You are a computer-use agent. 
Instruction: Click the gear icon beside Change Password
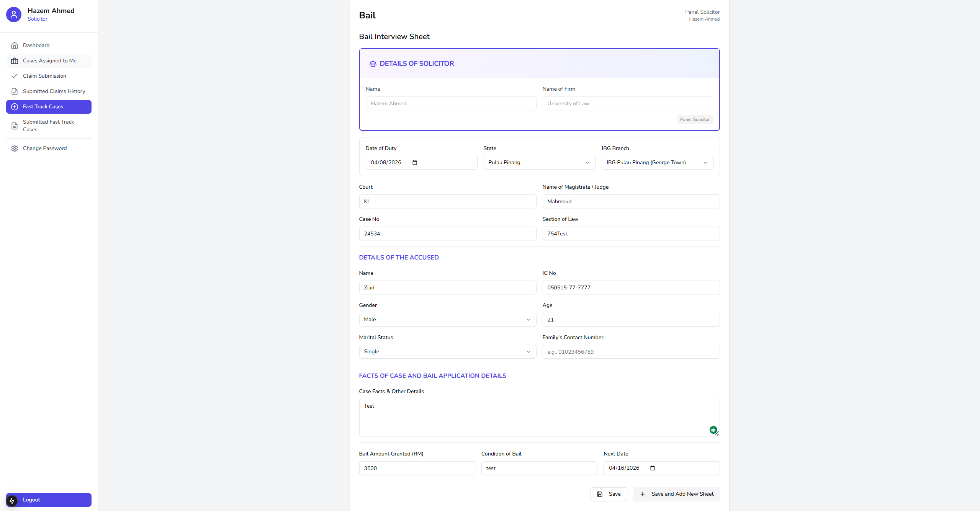(x=15, y=149)
